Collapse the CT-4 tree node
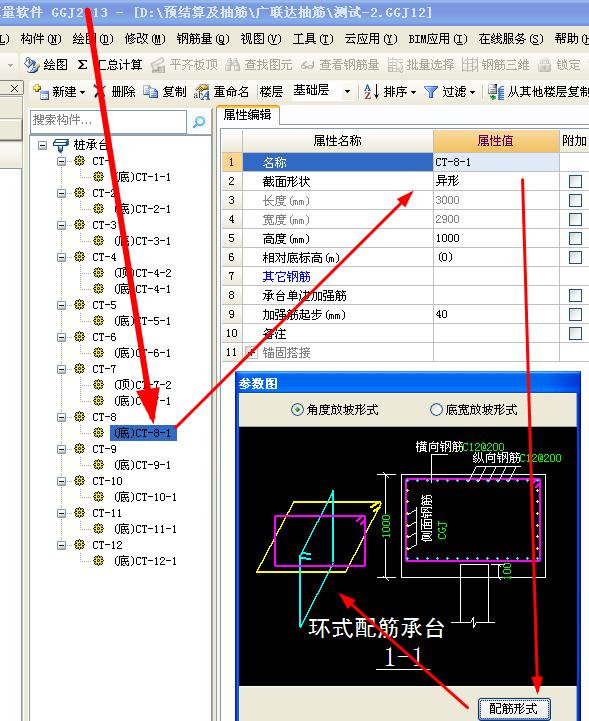The width and height of the screenshot is (589, 721). click(x=61, y=257)
